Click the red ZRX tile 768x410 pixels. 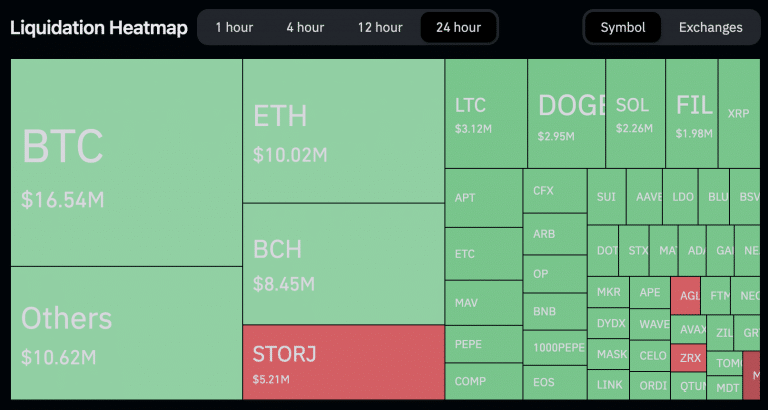689,358
